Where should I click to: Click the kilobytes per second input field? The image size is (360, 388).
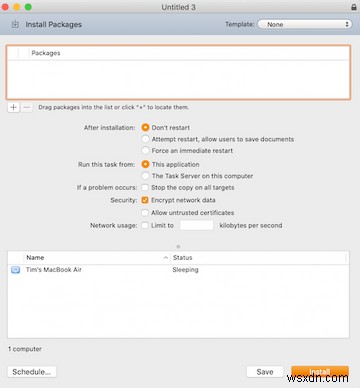click(x=197, y=225)
